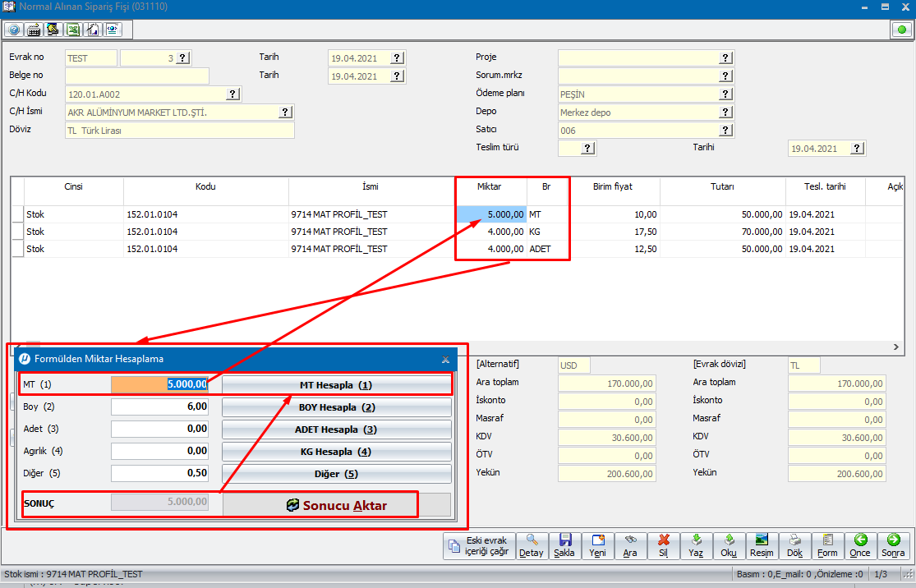
Task: Open the help icon in the top toolbar
Action: pos(14,30)
